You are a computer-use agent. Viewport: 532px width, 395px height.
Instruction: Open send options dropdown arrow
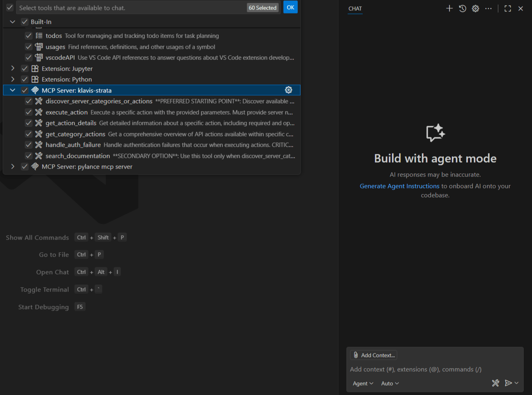(517, 383)
